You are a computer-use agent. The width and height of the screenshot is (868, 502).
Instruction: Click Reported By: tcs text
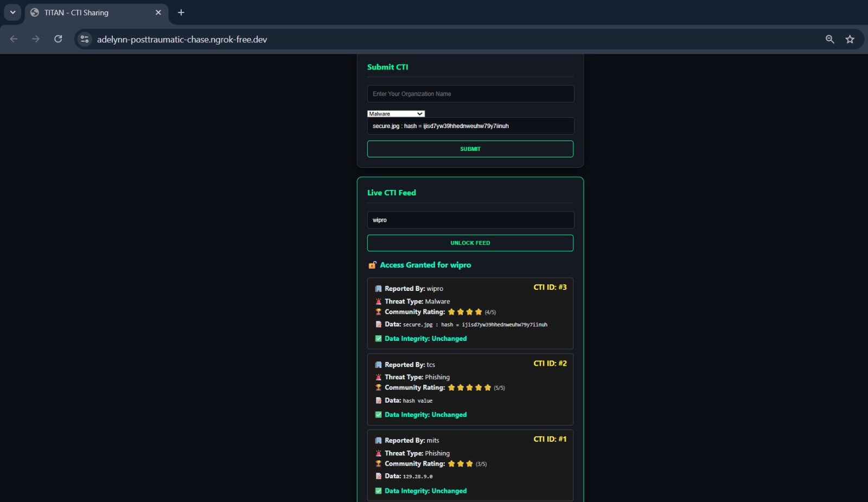click(410, 365)
